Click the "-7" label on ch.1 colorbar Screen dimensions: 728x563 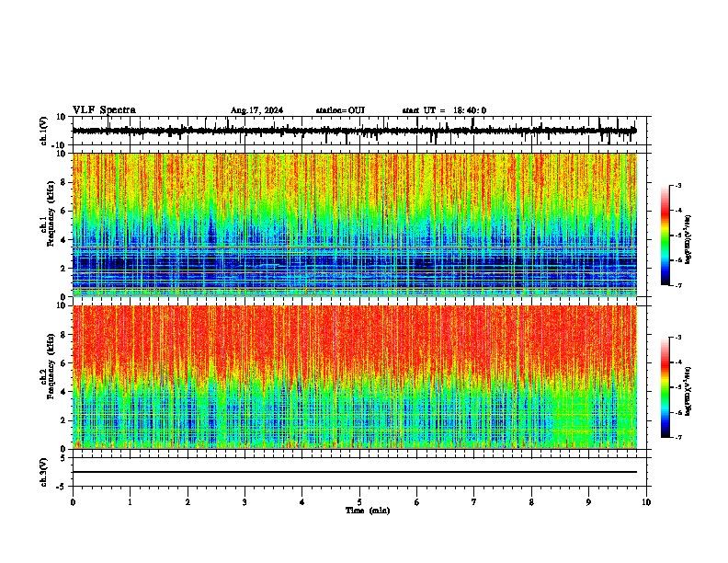[x=677, y=285]
